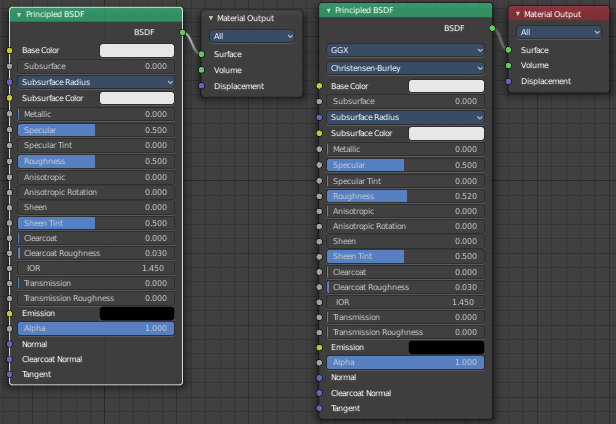Click left node's Subsurface Color swatch
This screenshot has height=424, width=616.
tap(137, 98)
